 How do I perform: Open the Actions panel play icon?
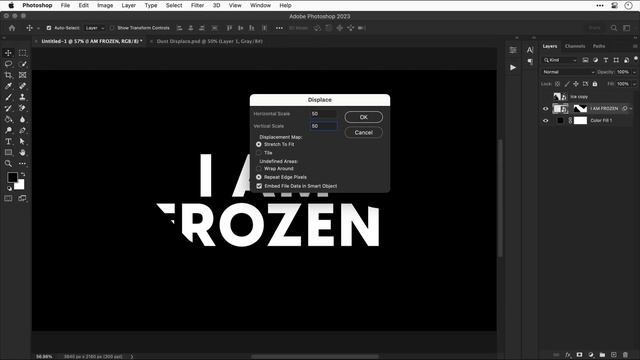pyautogui.click(x=513, y=67)
